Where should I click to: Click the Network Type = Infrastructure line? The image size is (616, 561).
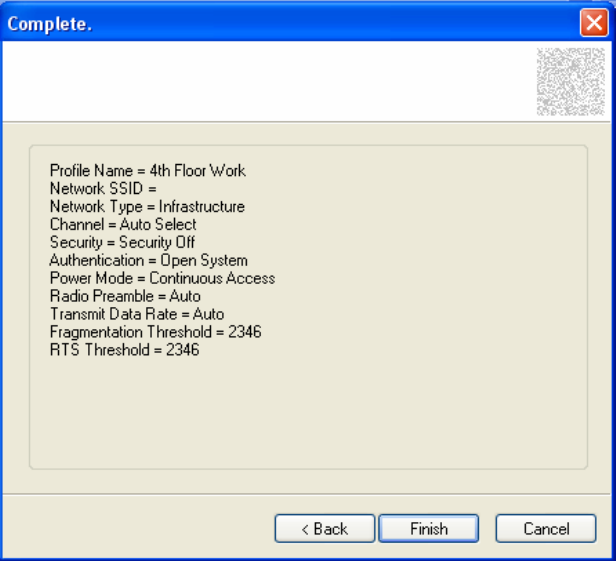point(147,207)
